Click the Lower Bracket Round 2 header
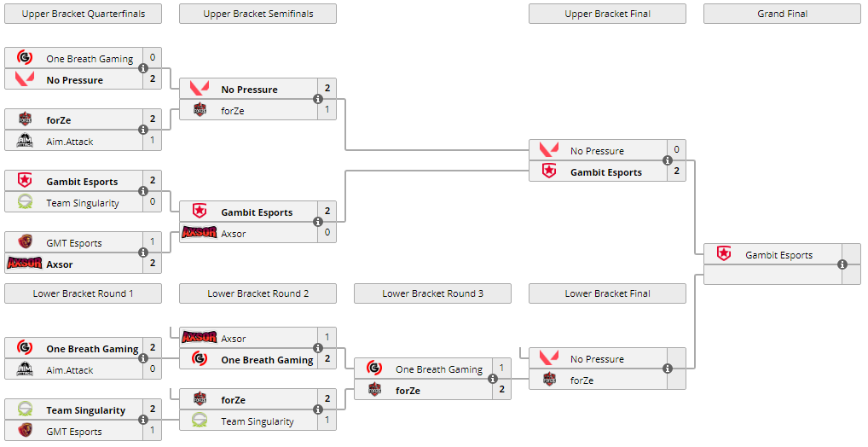The image size is (868, 447). (x=258, y=293)
